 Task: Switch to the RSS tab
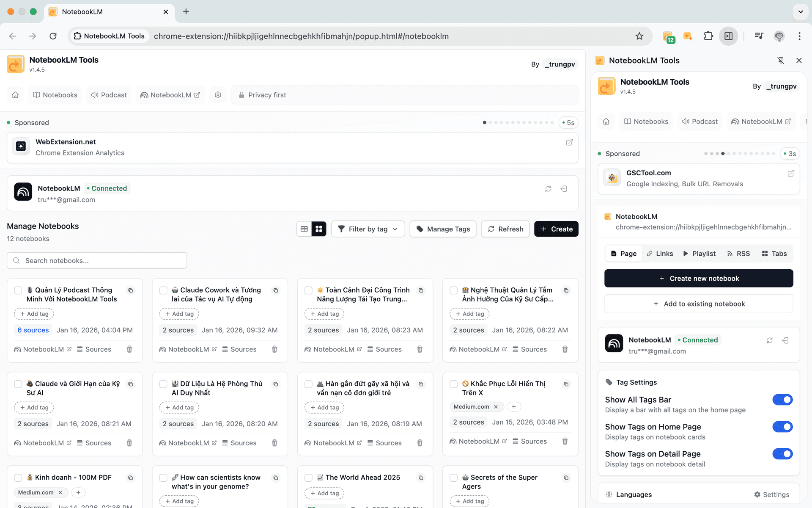click(738, 254)
